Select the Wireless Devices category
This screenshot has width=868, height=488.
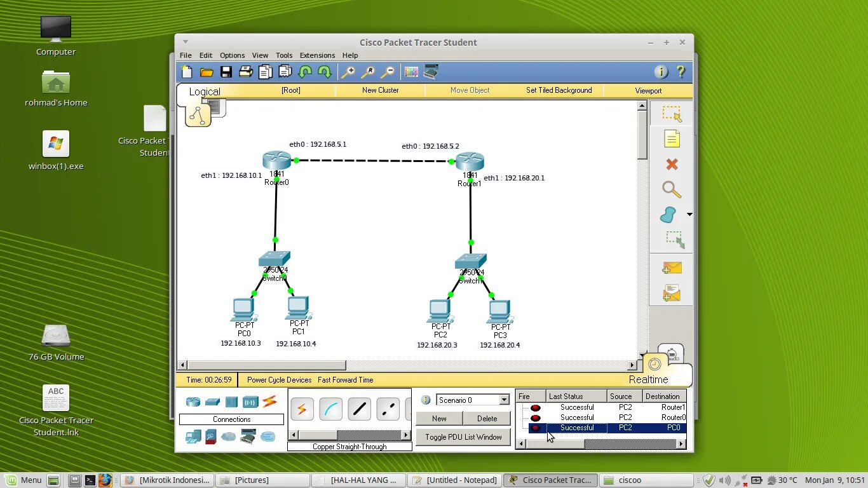250,402
